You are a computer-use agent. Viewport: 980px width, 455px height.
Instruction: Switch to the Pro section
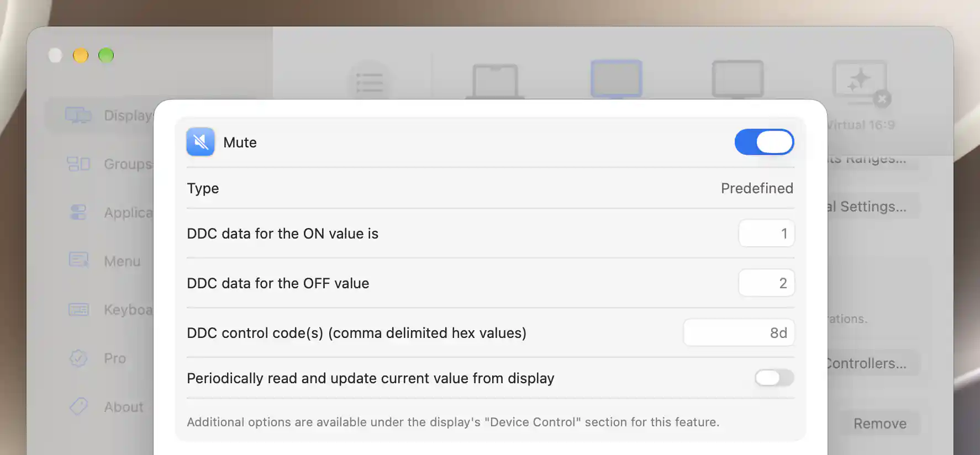[x=97, y=358]
